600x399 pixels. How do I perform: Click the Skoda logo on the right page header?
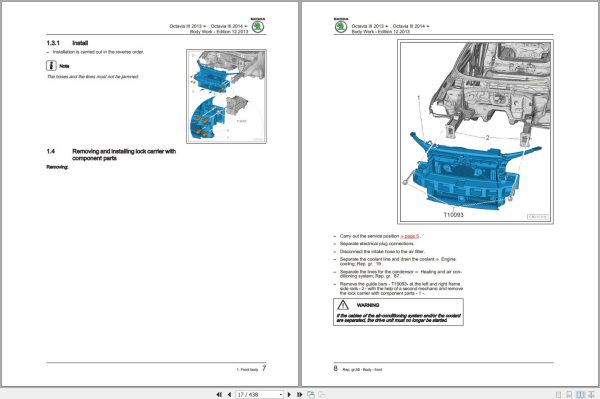(x=341, y=27)
